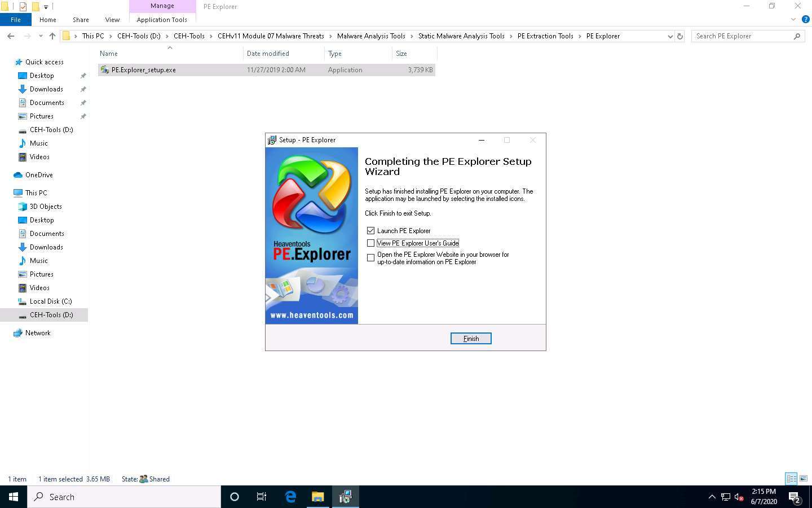Select the PE.Explorer_setup.exe file icon
Screen dimensions: 812x508
(x=105, y=70)
